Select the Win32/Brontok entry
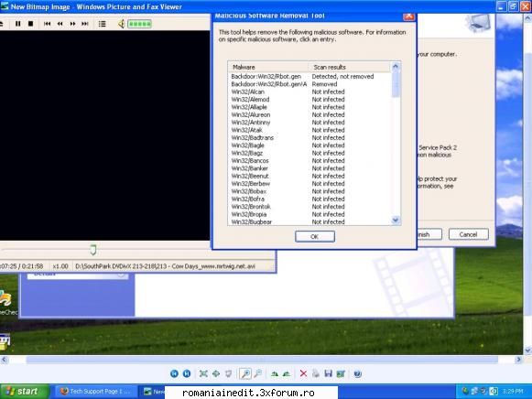Image resolution: width=532 pixels, height=399 pixels. coord(251,207)
